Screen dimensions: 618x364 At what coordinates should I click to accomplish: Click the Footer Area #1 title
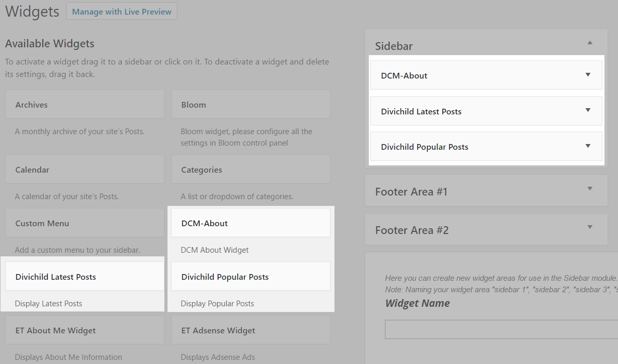pos(411,192)
